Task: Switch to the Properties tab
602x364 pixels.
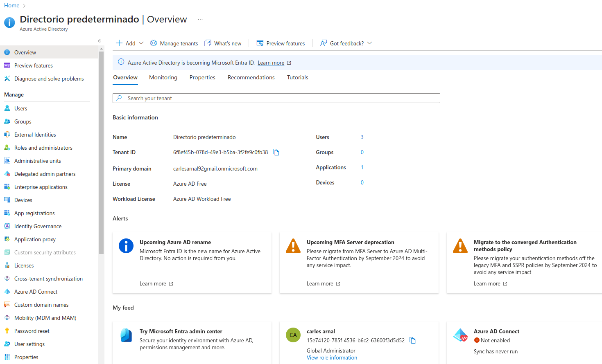Action: click(202, 77)
